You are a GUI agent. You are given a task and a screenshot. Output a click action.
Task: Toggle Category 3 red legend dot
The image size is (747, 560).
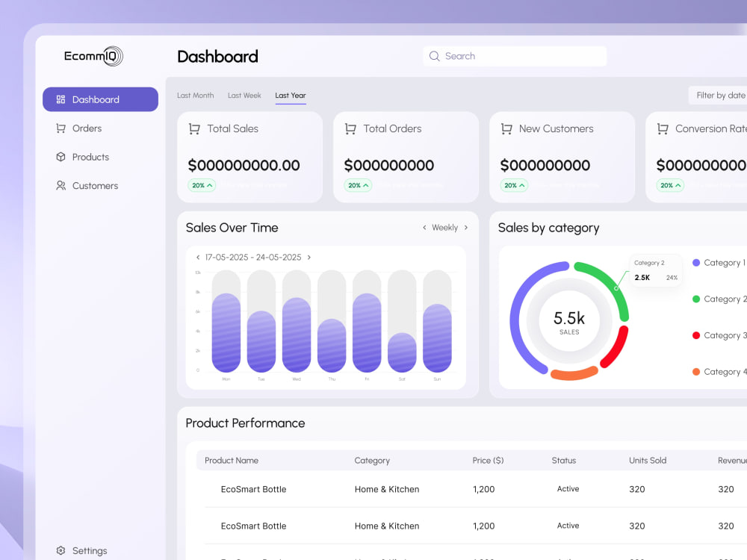tap(696, 335)
